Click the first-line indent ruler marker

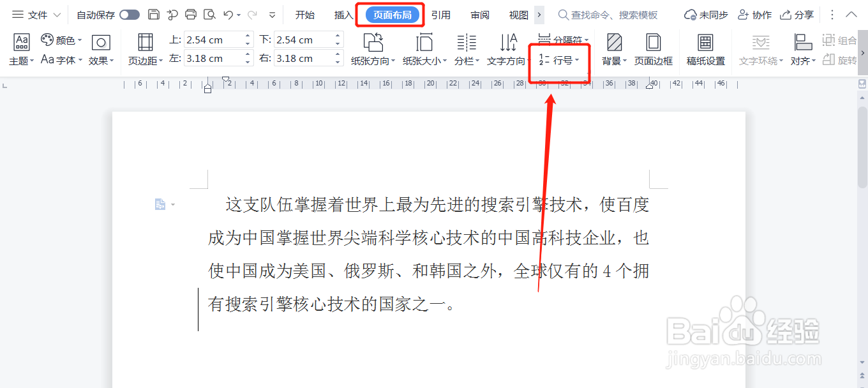225,79
